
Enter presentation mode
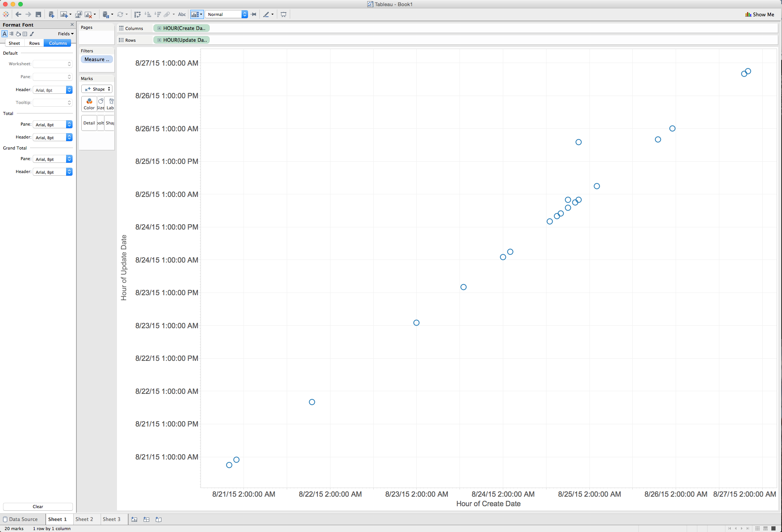(x=283, y=14)
